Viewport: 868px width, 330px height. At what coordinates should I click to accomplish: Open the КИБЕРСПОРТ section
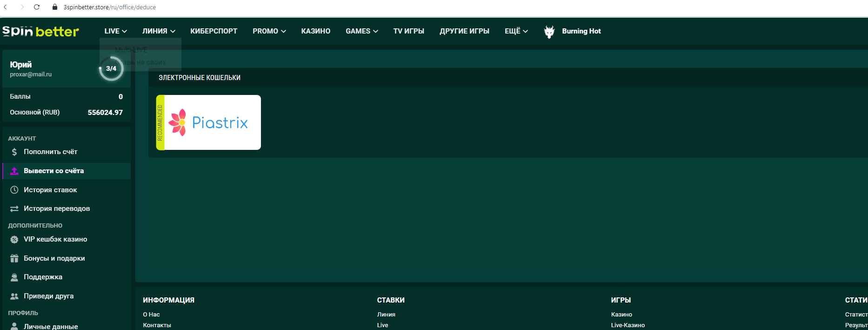(x=214, y=31)
